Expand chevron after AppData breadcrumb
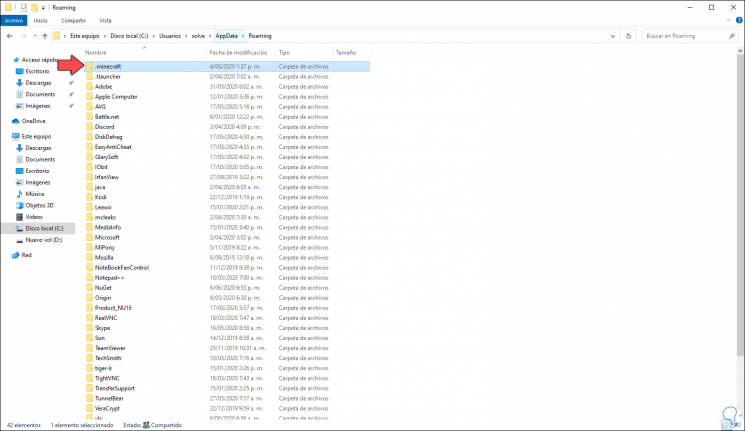 [x=243, y=36]
